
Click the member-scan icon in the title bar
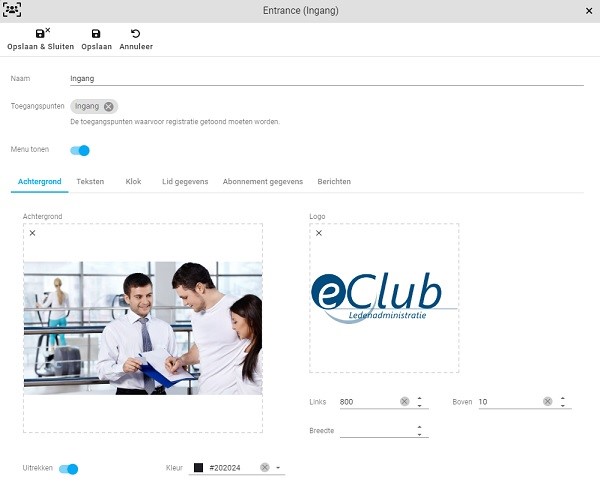(12, 10)
